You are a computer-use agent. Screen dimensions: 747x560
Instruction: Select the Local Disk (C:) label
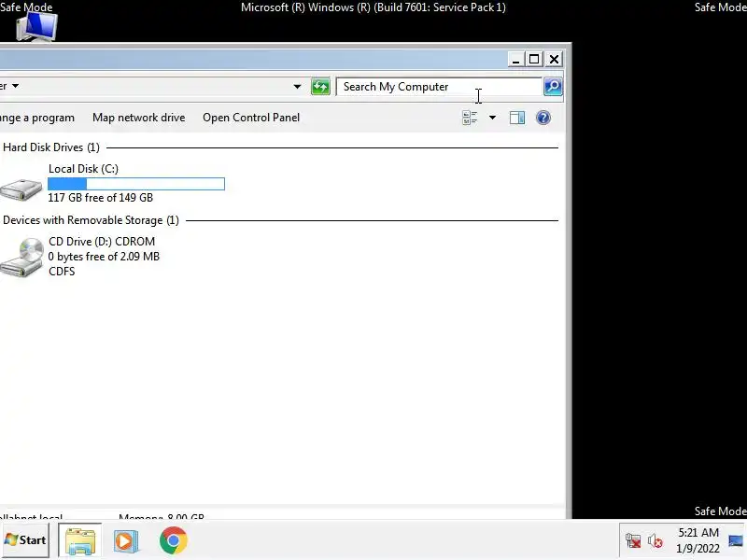pyautogui.click(x=83, y=169)
